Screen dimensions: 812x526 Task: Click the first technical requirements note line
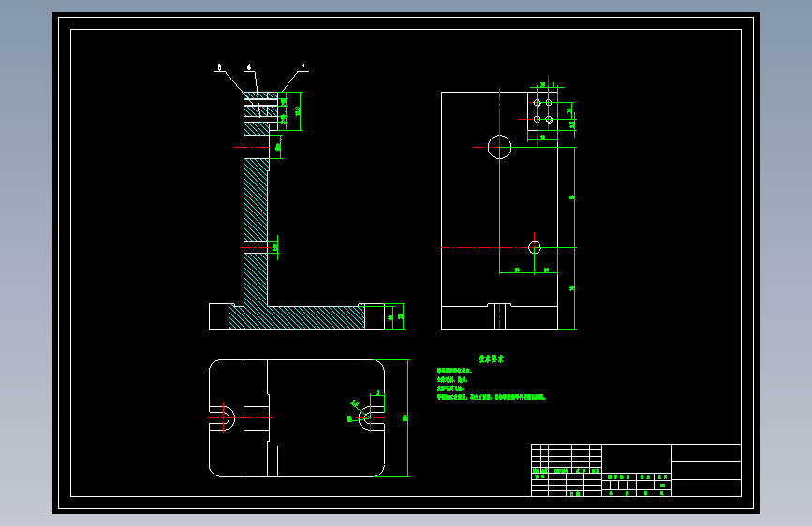click(x=454, y=372)
